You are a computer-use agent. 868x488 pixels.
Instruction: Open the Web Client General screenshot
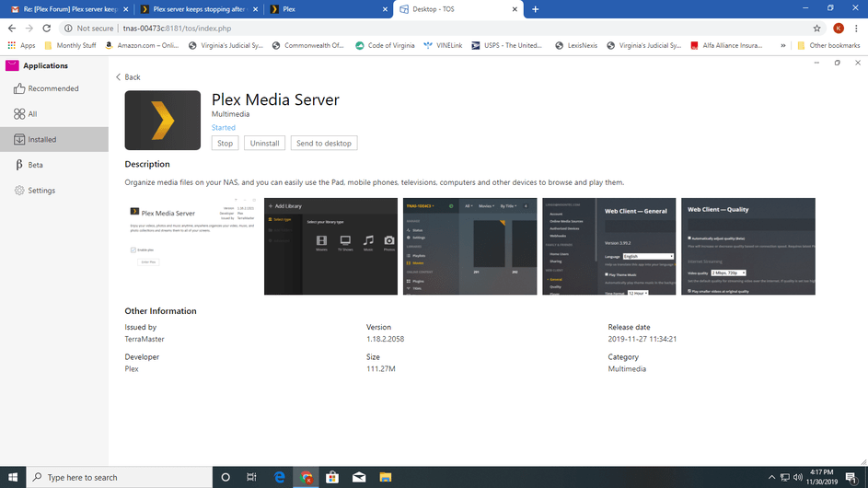[609, 247]
